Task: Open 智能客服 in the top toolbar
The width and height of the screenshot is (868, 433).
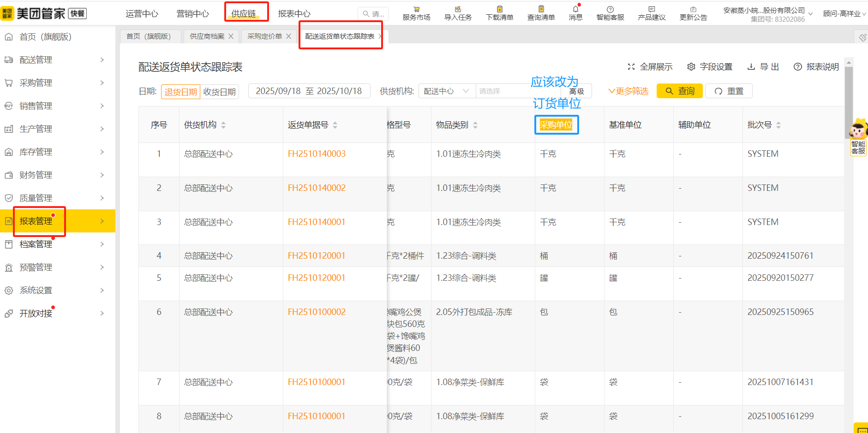Action: point(610,13)
